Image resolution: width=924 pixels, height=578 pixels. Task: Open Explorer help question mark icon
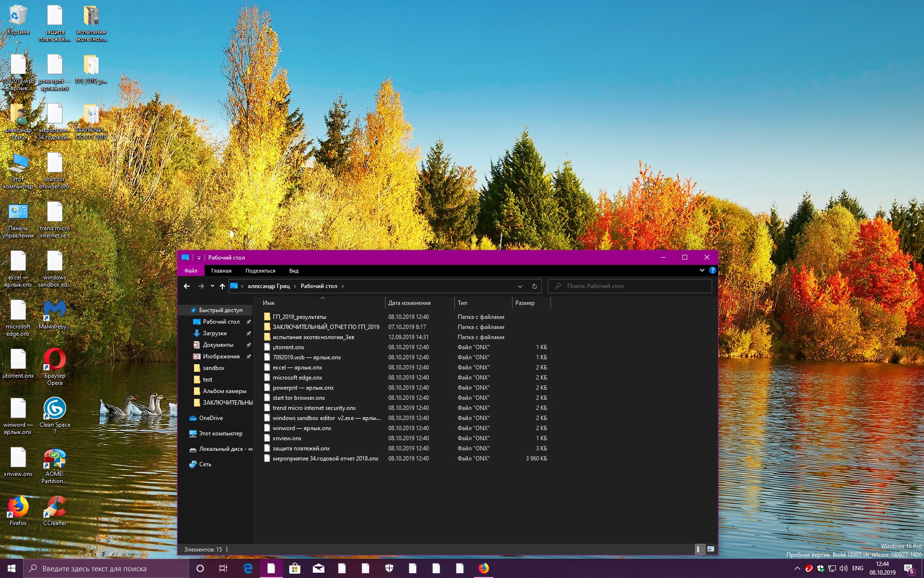(713, 271)
